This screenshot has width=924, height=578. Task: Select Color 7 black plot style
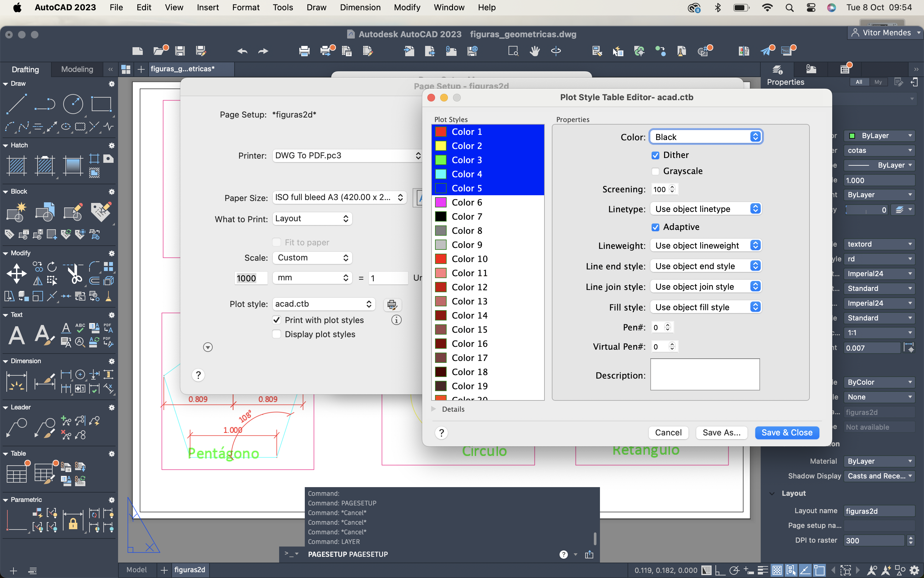[x=488, y=216]
